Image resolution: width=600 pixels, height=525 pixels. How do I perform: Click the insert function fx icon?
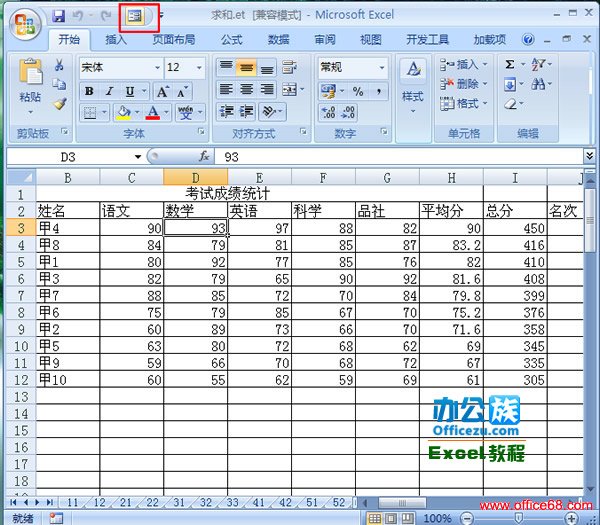point(204,157)
